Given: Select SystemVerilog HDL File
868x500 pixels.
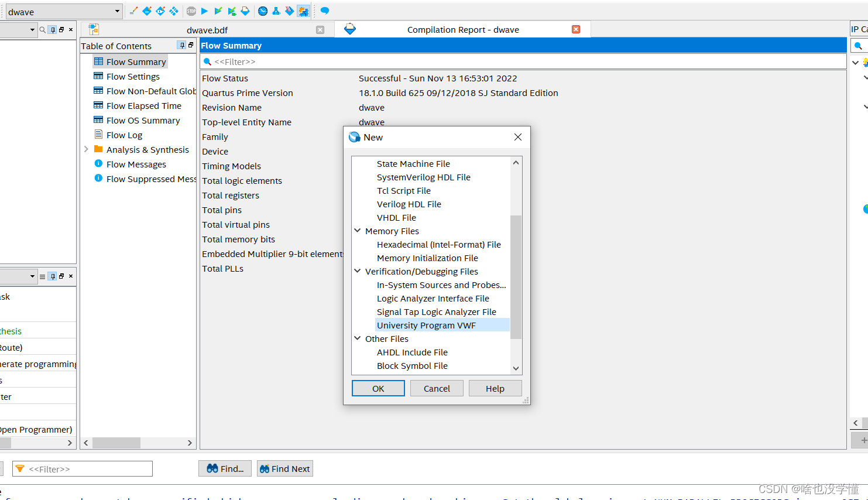Looking at the screenshot, I should [424, 177].
